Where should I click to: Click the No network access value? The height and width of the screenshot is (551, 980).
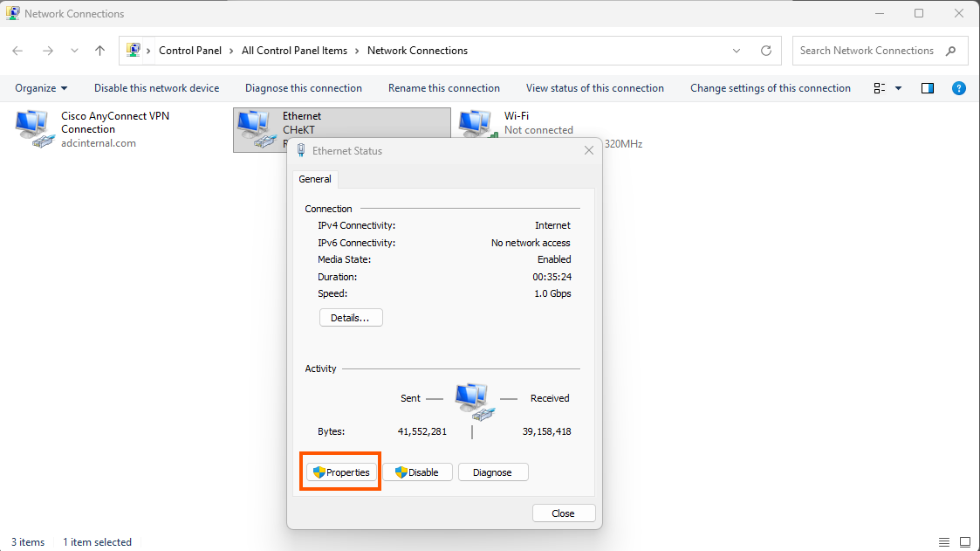[x=531, y=243]
